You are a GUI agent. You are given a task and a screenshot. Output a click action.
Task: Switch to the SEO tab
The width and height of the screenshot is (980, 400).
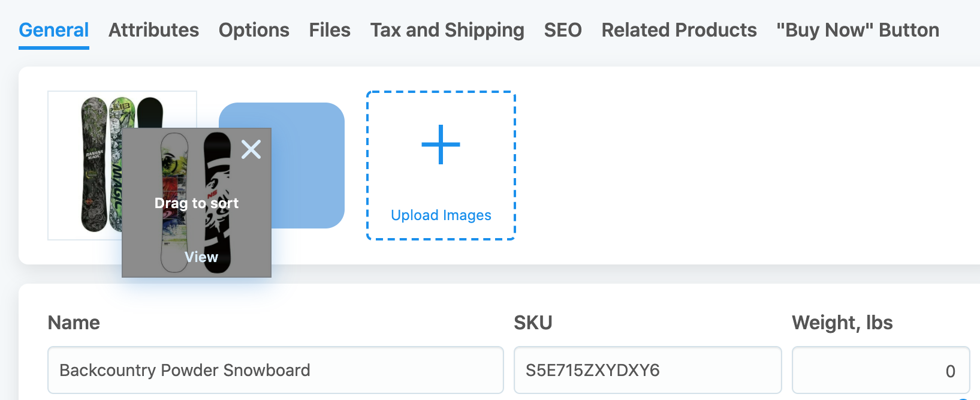coord(563,30)
